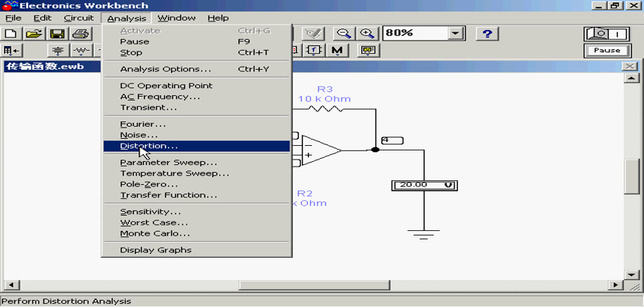Click the Electronics Workbench title bar icon

pos(9,5)
